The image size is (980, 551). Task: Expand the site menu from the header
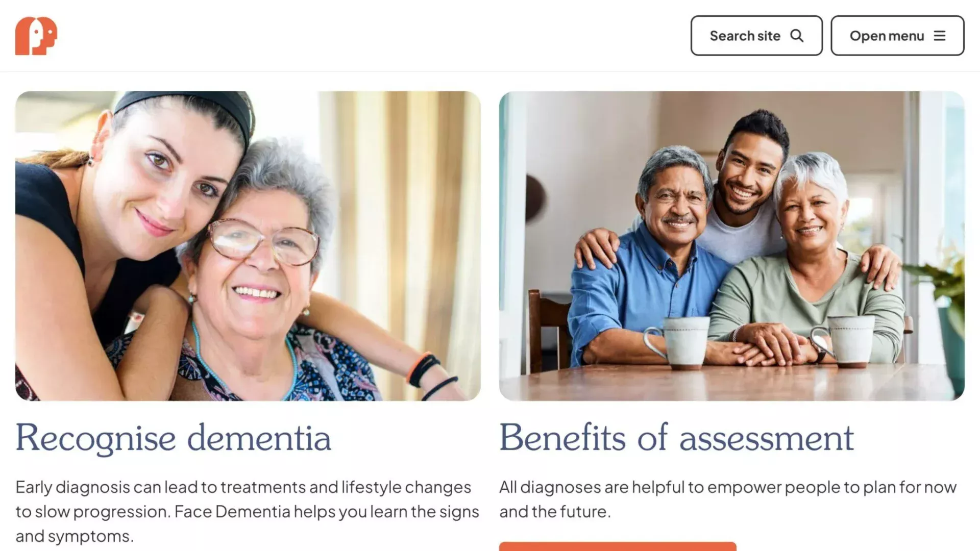tap(897, 35)
